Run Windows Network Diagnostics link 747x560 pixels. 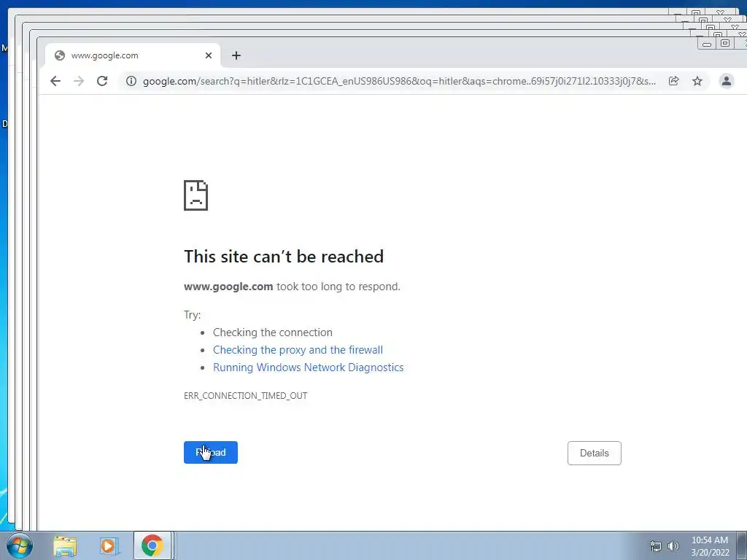[309, 367]
